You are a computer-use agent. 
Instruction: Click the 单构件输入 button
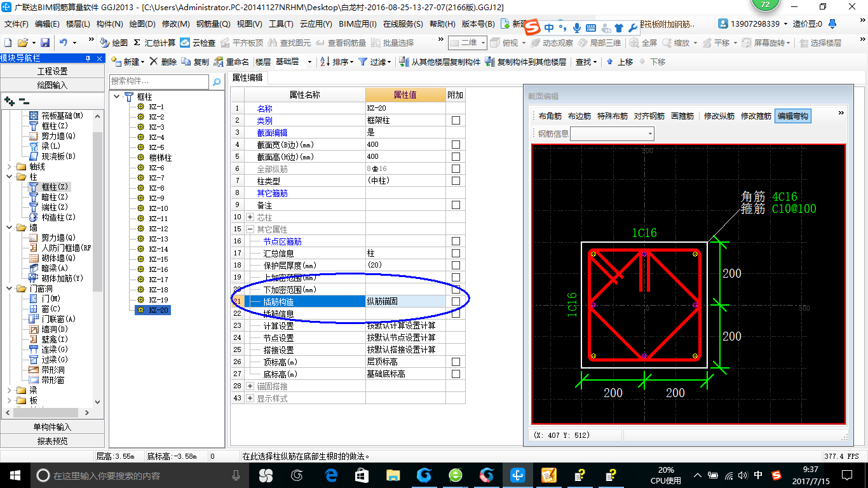(x=52, y=427)
